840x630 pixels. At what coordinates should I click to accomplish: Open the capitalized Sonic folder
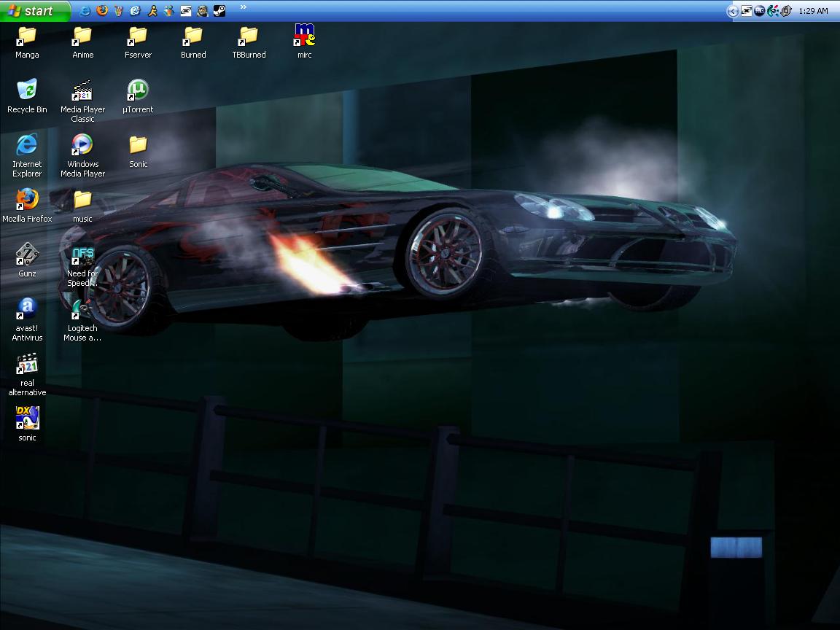pos(138,152)
